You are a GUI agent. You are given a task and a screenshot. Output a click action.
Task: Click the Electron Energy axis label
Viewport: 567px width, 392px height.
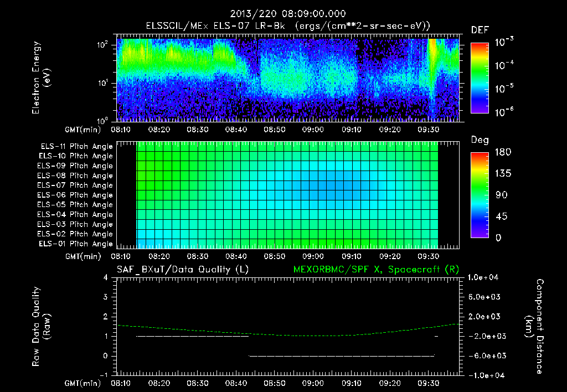click(41, 78)
